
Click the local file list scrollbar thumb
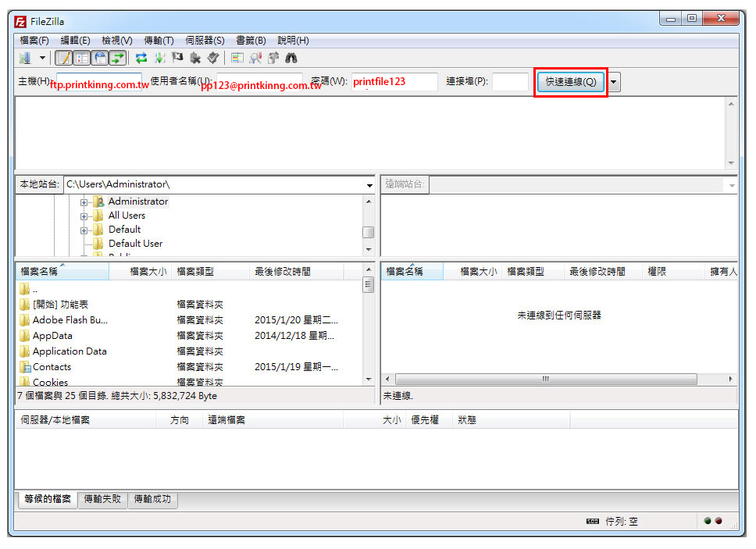[369, 285]
